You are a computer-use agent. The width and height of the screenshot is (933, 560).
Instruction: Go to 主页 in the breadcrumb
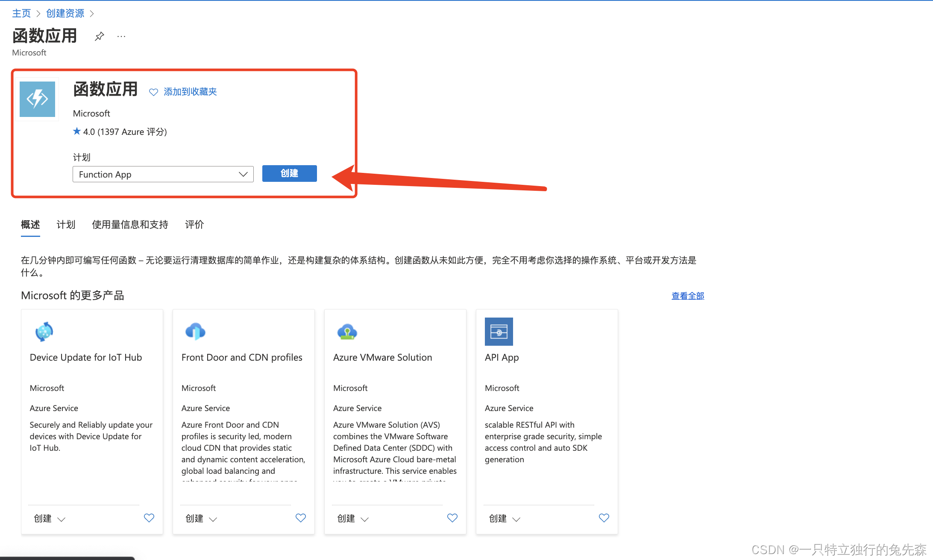point(21,13)
